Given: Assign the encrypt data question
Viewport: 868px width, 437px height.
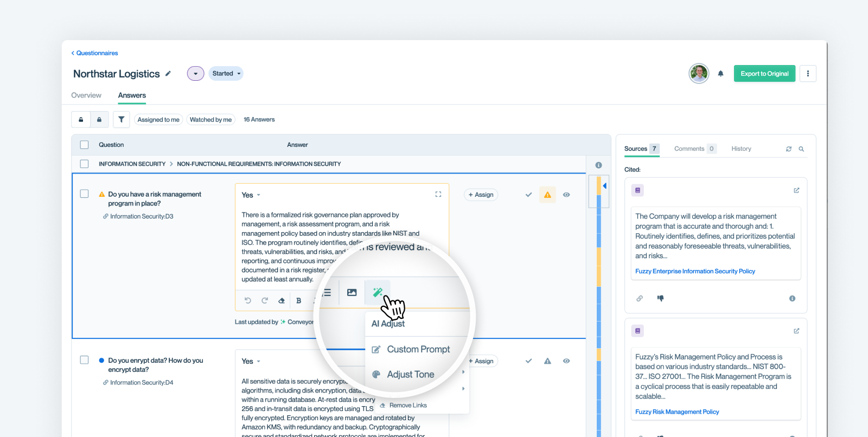Looking at the screenshot, I should (481, 361).
